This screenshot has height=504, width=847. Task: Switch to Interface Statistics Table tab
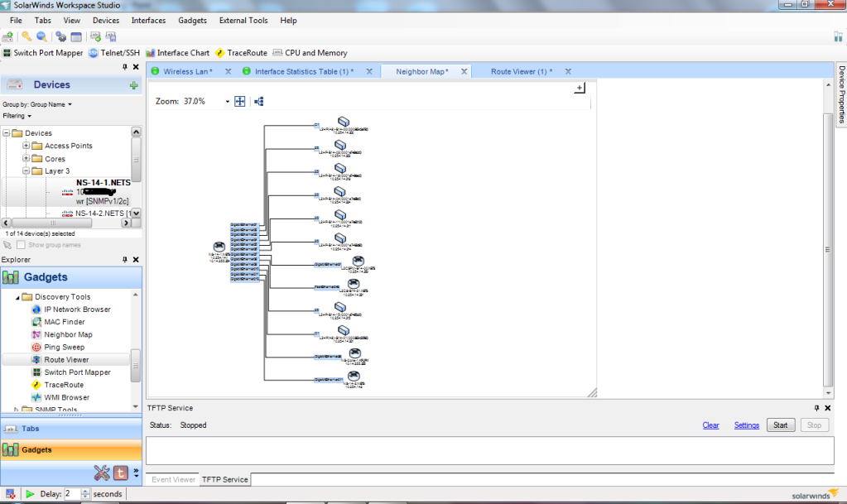[304, 71]
